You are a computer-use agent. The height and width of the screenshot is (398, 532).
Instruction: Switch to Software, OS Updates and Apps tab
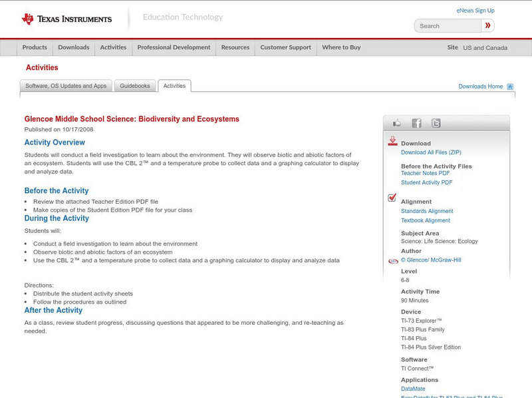point(66,86)
